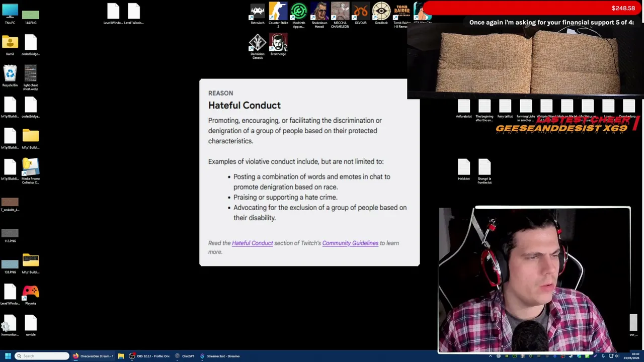
Task: Follow the Hateful Conduct link
Action: point(253,243)
